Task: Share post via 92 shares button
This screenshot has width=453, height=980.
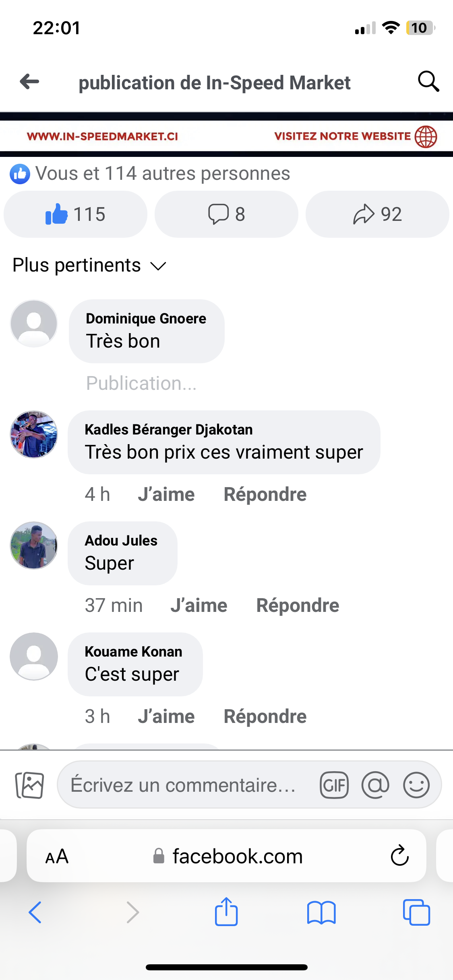Action: (377, 214)
